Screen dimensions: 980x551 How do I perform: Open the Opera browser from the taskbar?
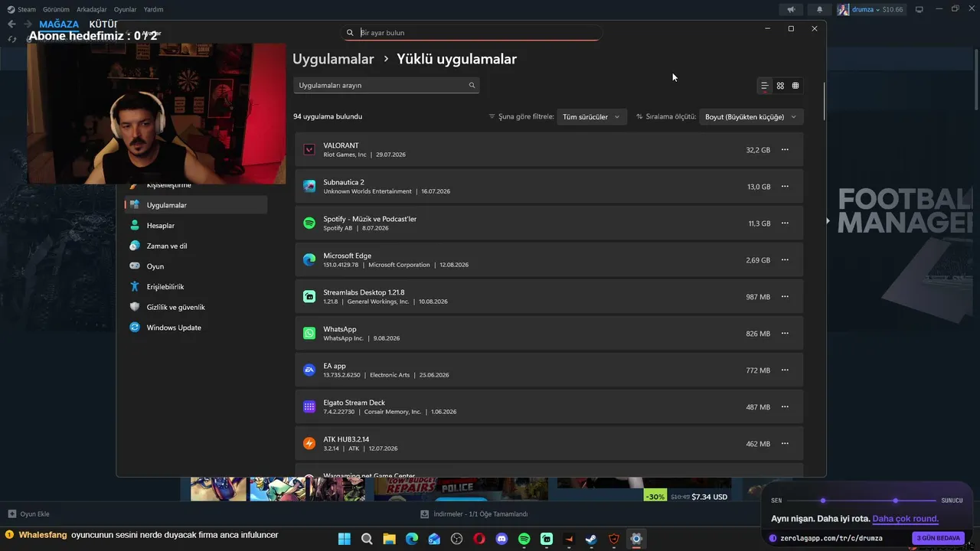pos(479,539)
